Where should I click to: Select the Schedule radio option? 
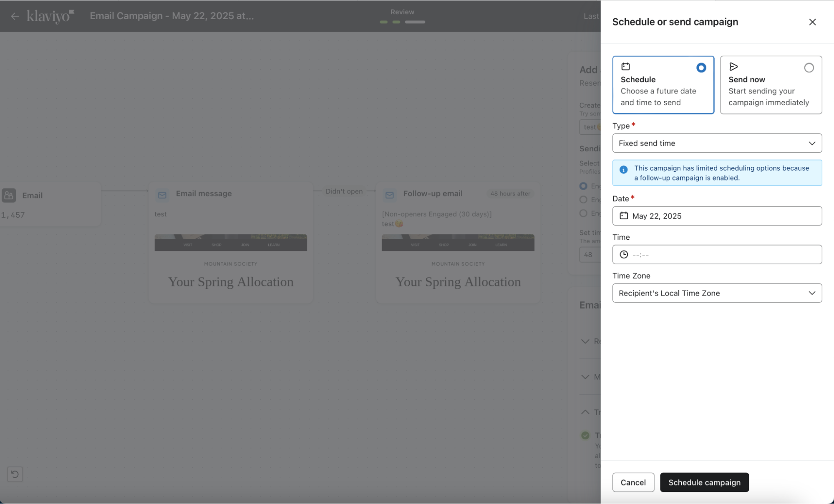[x=701, y=68]
